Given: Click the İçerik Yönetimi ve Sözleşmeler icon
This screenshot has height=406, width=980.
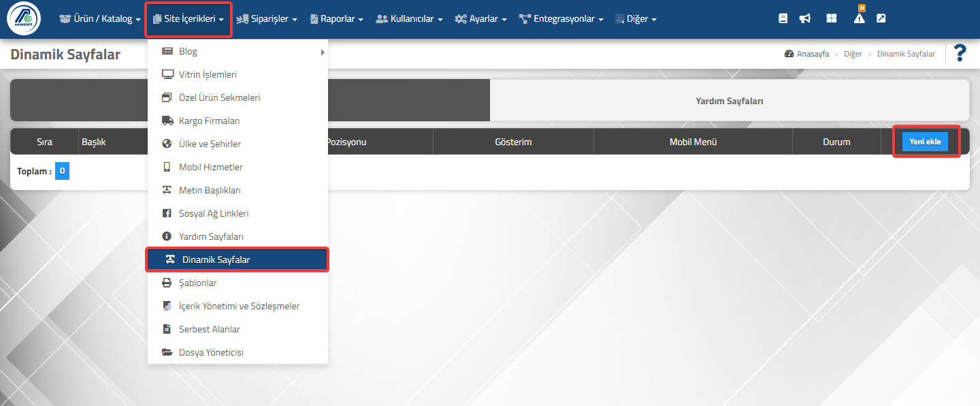Looking at the screenshot, I should pyautogui.click(x=167, y=306).
